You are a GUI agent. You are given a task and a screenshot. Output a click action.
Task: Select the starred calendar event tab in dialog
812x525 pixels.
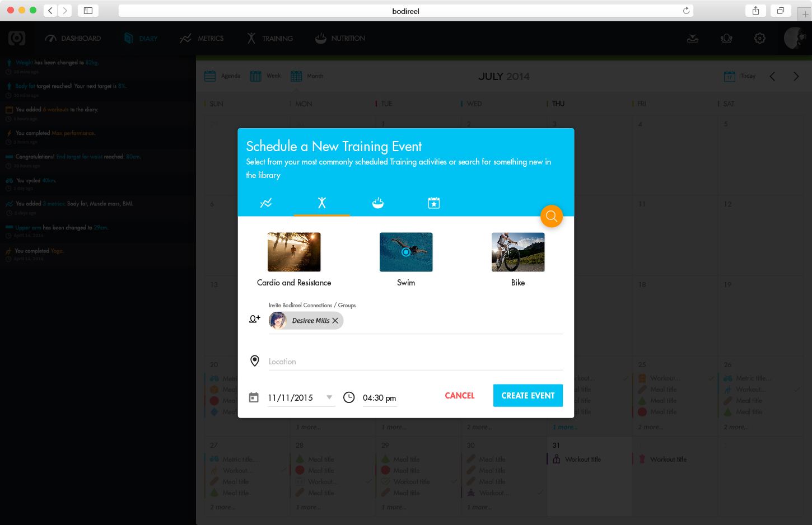434,203
